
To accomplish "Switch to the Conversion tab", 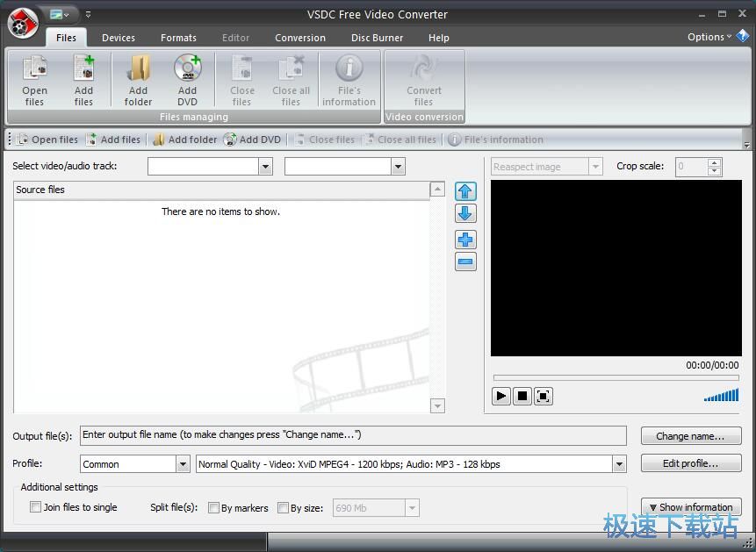I will (x=300, y=38).
